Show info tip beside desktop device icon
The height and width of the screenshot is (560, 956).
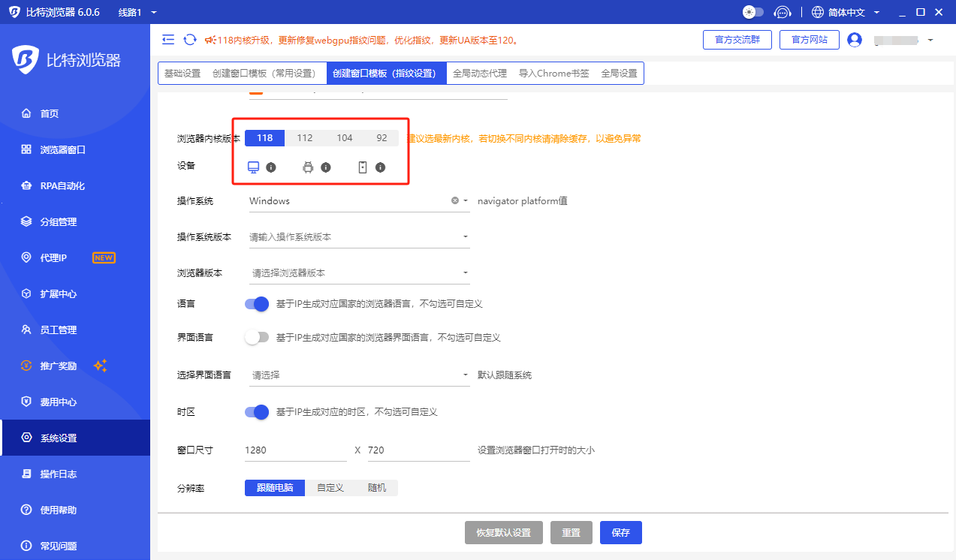(271, 167)
